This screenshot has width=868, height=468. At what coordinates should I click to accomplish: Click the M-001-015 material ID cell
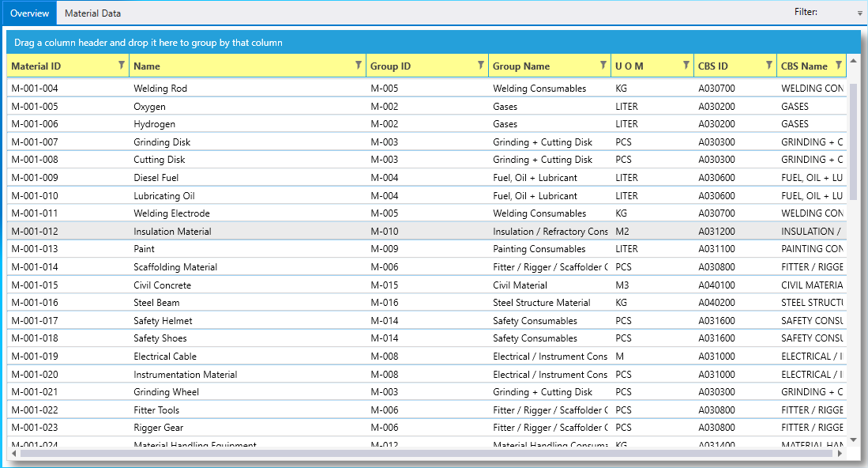[68, 285]
